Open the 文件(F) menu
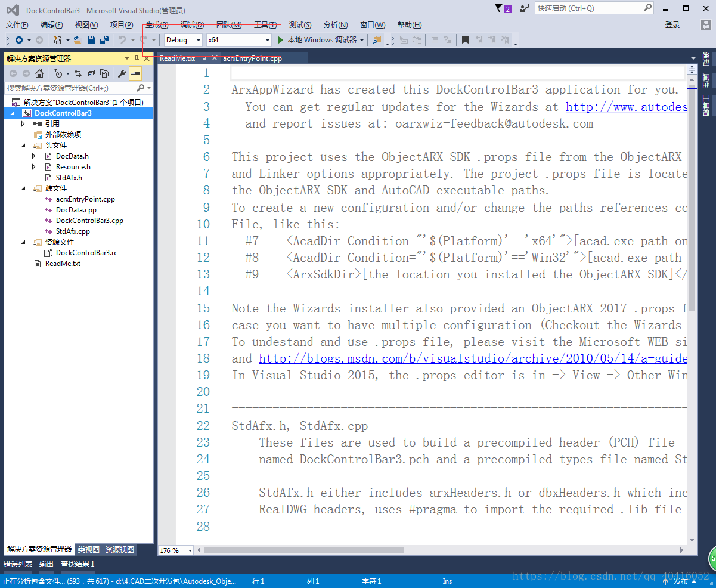Image resolution: width=716 pixels, height=588 pixels. tap(17, 24)
